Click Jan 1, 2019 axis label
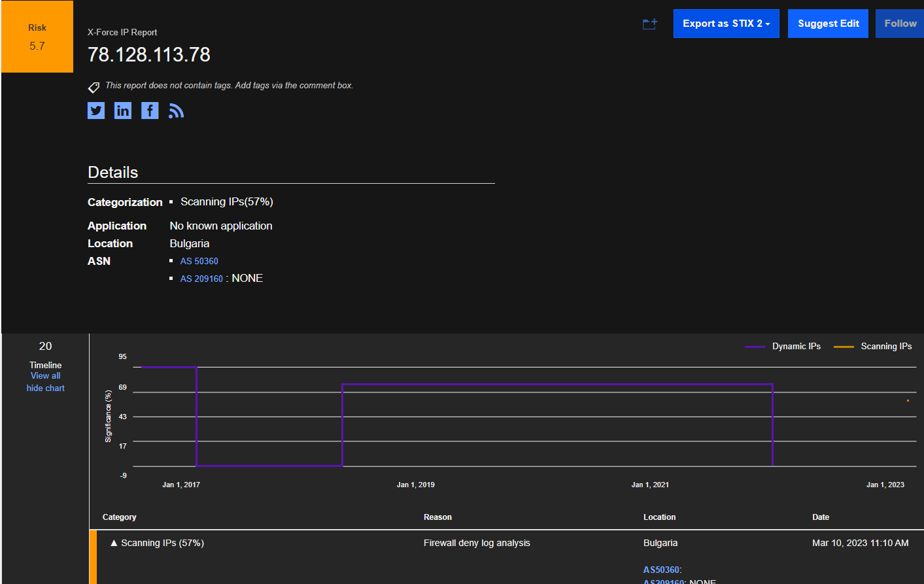Screen dimensions: 924x584 click(x=416, y=485)
